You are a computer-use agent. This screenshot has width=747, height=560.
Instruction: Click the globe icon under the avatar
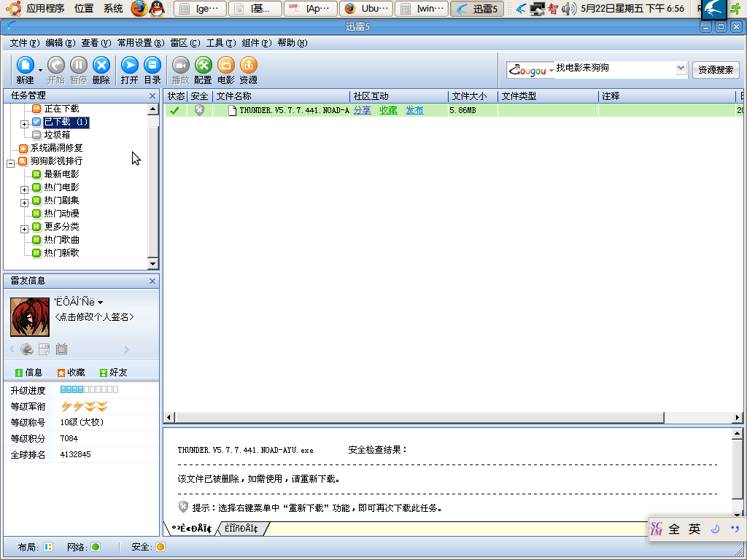(27, 349)
